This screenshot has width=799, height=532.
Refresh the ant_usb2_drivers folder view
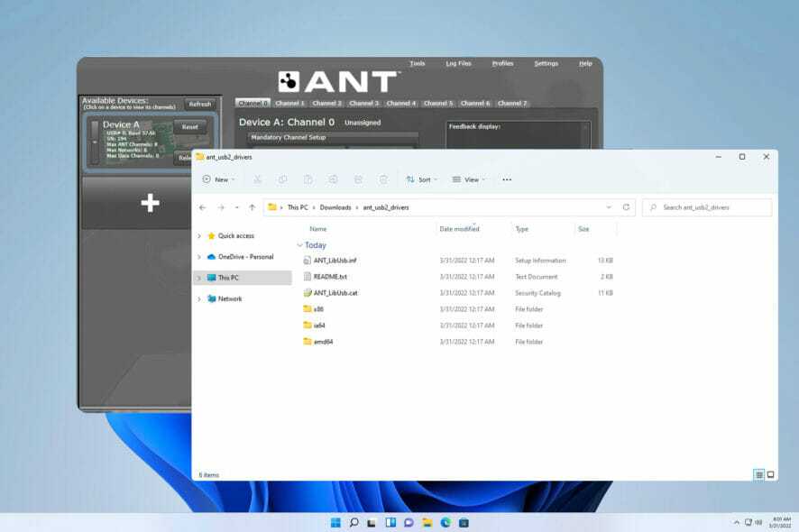tap(626, 206)
